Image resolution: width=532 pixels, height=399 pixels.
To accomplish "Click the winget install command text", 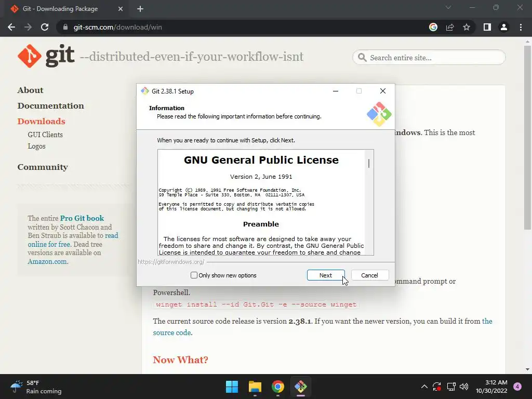I will [x=256, y=304].
